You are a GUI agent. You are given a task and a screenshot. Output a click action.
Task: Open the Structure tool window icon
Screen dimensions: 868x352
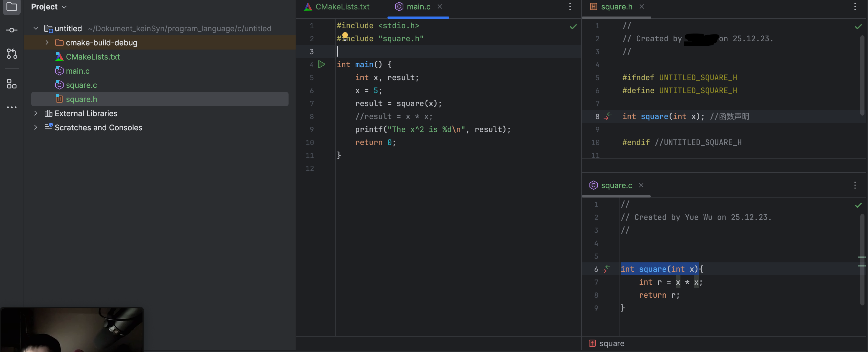(x=12, y=83)
